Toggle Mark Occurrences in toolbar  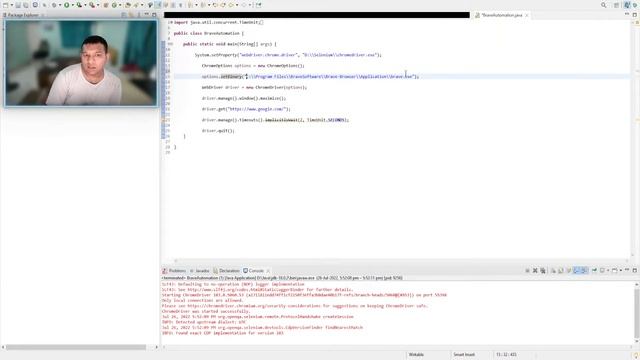158,5
